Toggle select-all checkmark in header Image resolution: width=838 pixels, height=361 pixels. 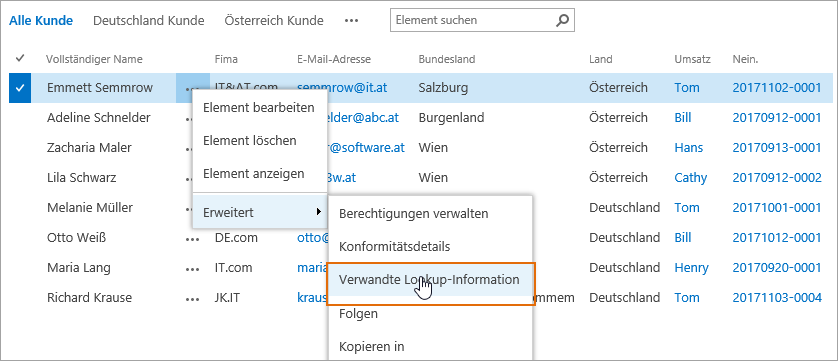(x=20, y=58)
